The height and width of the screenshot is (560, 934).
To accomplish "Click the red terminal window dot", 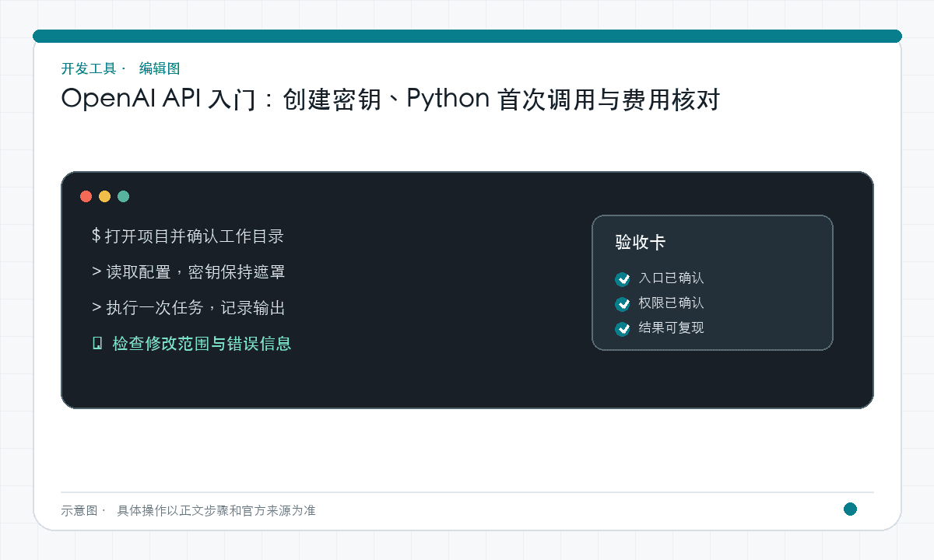I will (86, 196).
